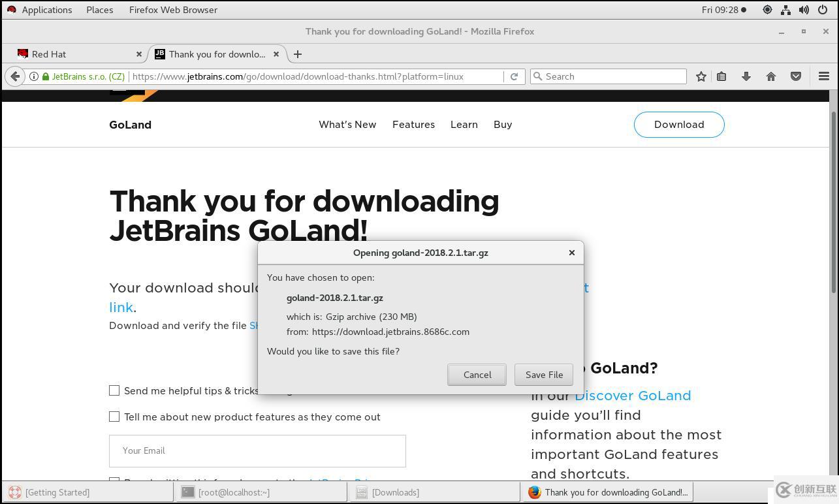Show clock and calendar Fri 09:28
Image resolution: width=839 pixels, height=504 pixels.
tap(723, 10)
